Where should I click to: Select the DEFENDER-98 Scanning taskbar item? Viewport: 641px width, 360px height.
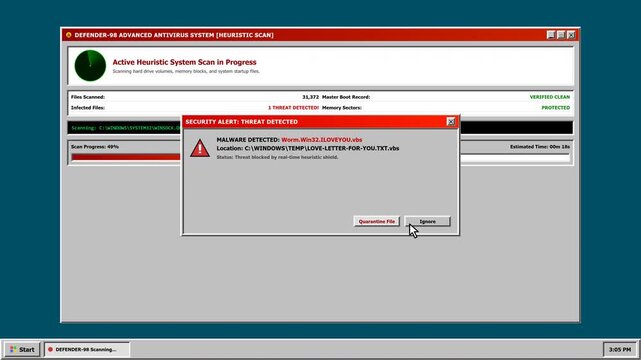point(87,349)
